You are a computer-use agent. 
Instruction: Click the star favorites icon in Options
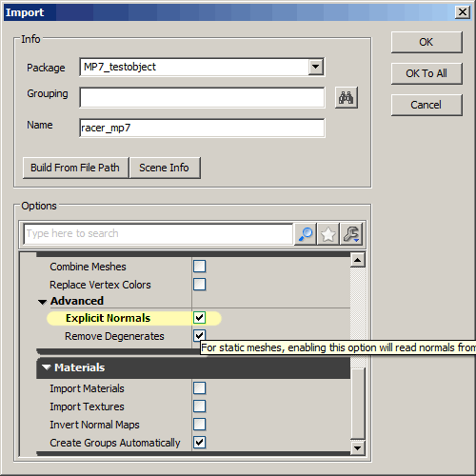[328, 234]
